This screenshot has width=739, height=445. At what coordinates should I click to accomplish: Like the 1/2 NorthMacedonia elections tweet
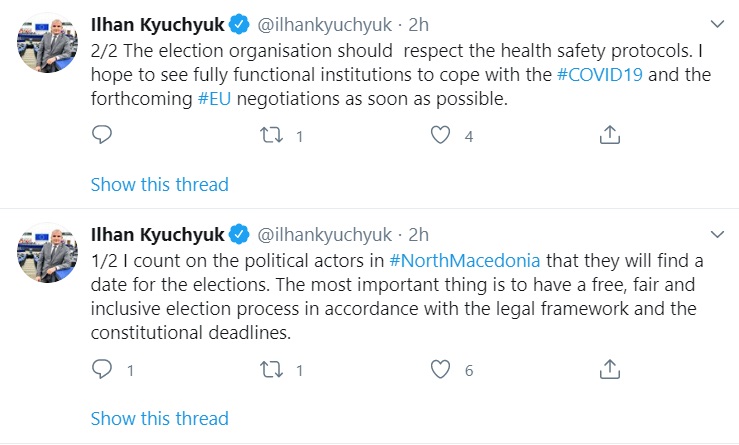[441, 370]
